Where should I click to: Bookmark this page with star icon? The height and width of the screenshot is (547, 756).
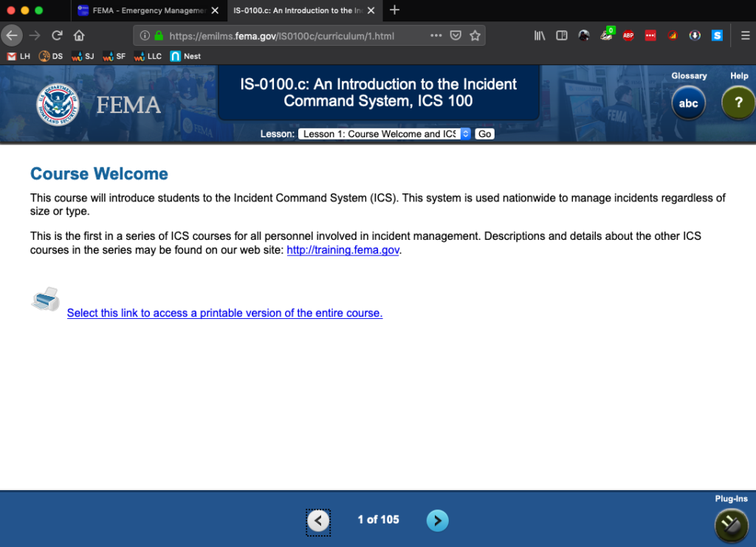pyautogui.click(x=475, y=35)
